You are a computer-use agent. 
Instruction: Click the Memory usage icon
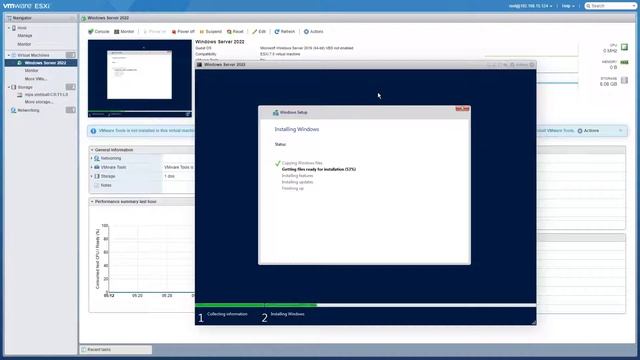(624, 62)
